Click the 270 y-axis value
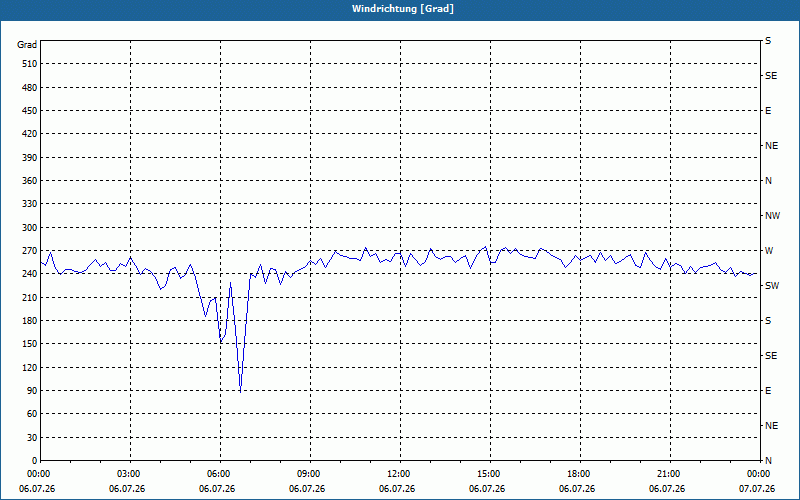800x500 pixels. [x=30, y=251]
